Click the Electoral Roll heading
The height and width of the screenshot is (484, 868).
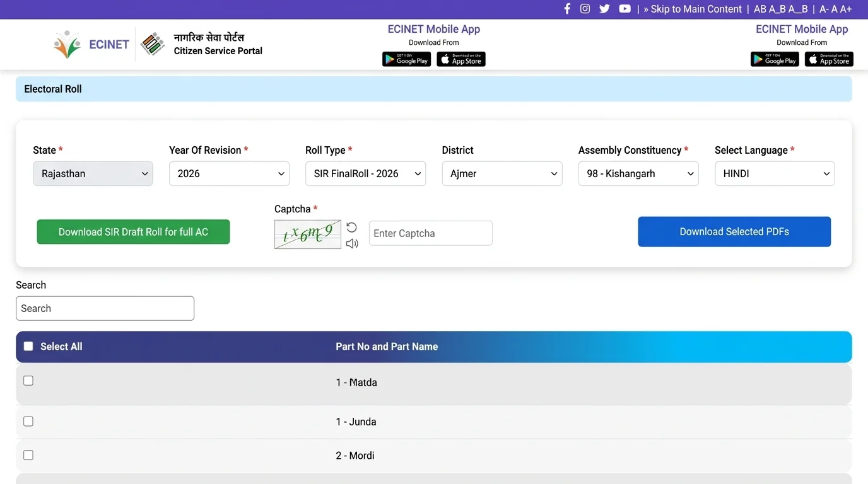click(x=53, y=89)
